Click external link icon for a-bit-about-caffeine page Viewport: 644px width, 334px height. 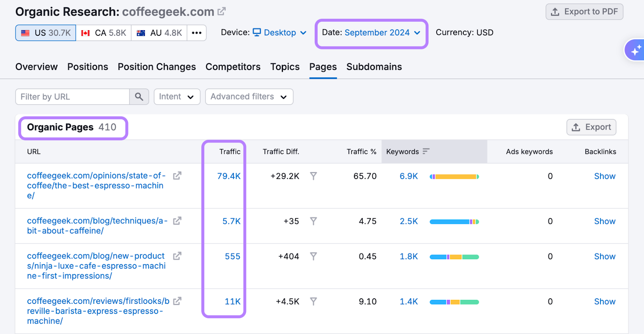click(177, 221)
